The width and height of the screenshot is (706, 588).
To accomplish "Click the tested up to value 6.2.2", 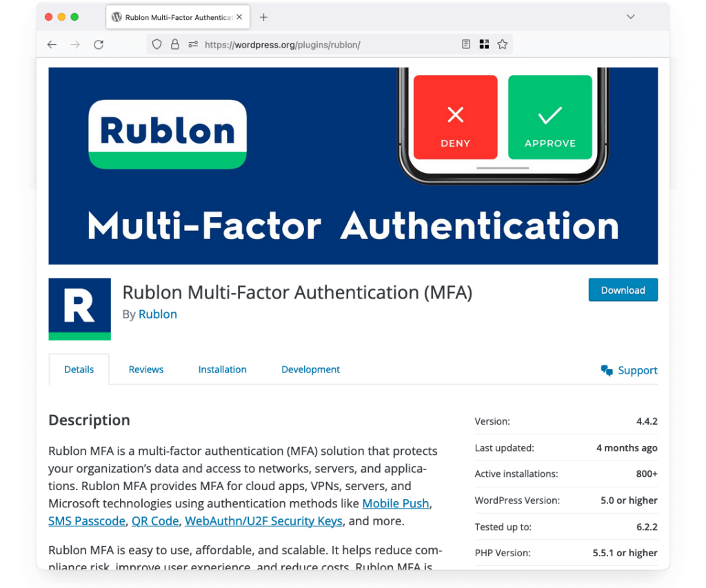I will pos(647,527).
